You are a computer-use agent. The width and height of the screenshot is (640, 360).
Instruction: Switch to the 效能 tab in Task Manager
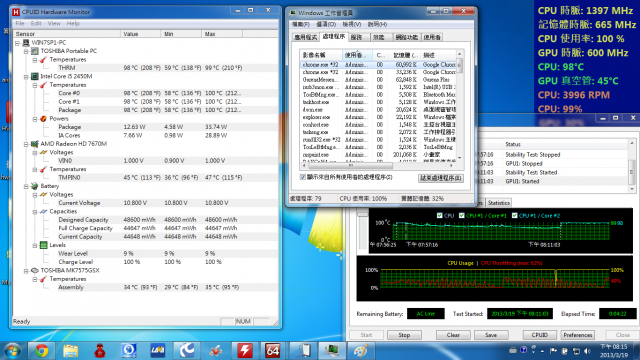click(379, 37)
